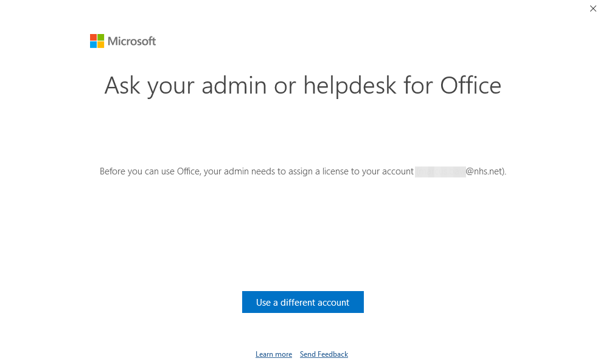Click the Microsoft logo
Screen dimensions: 606x364
click(123, 41)
